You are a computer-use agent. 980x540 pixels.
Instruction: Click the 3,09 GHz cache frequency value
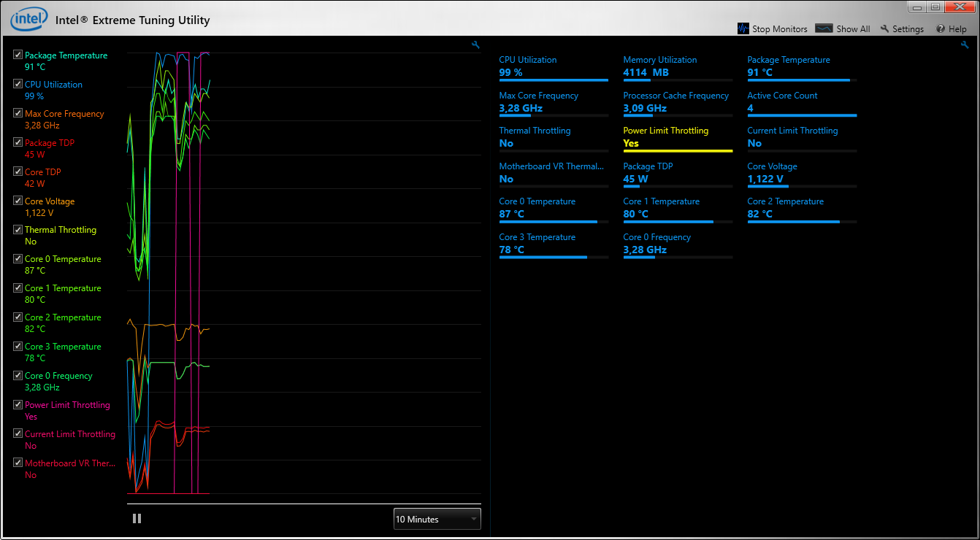645,108
